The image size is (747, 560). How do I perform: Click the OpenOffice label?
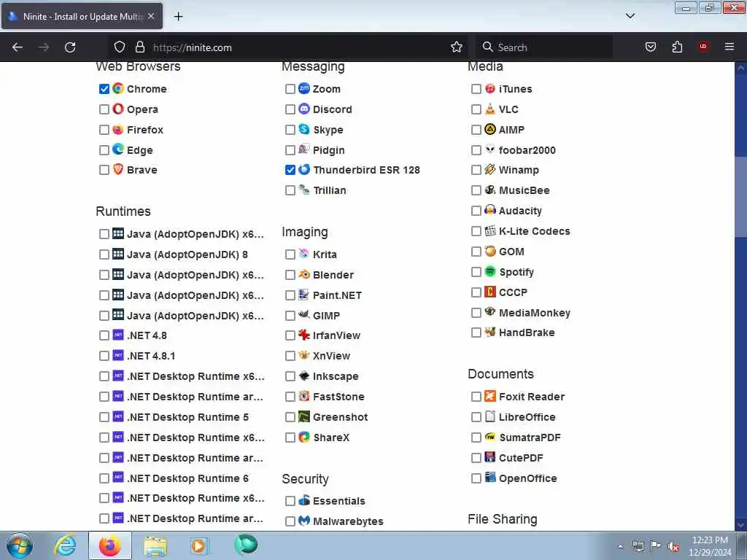tap(527, 478)
